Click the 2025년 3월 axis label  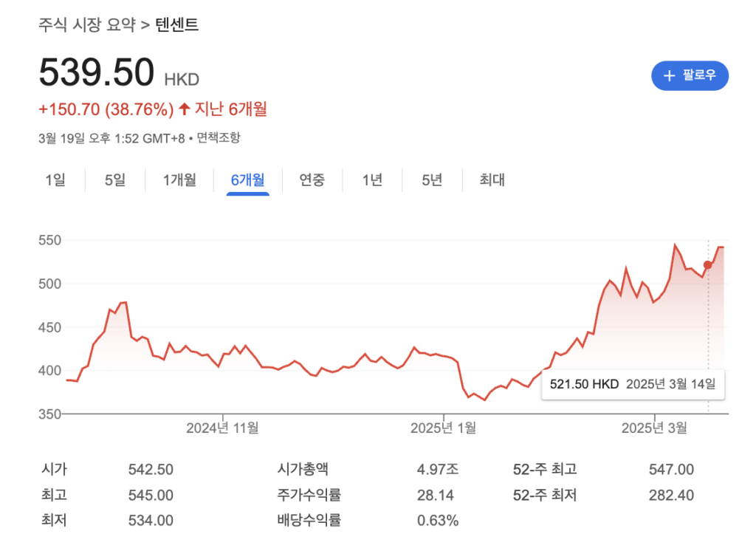(x=654, y=428)
